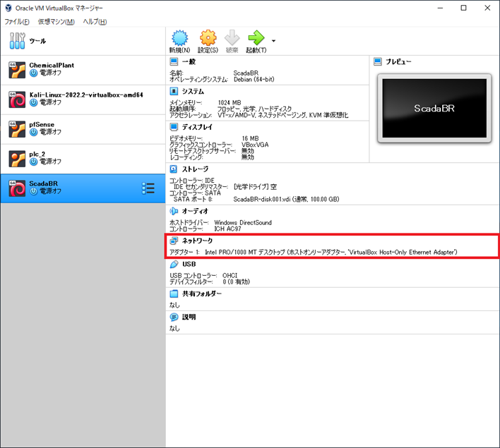
Task: Click the Discard (破棄) arrow icon
Action: point(232,38)
